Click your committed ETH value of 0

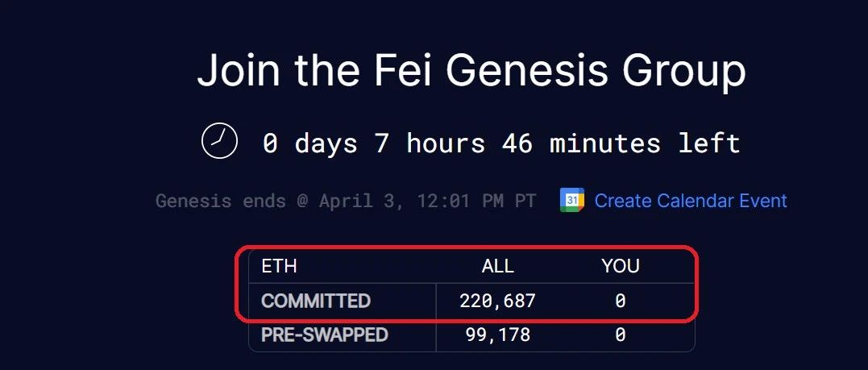pyautogui.click(x=621, y=301)
